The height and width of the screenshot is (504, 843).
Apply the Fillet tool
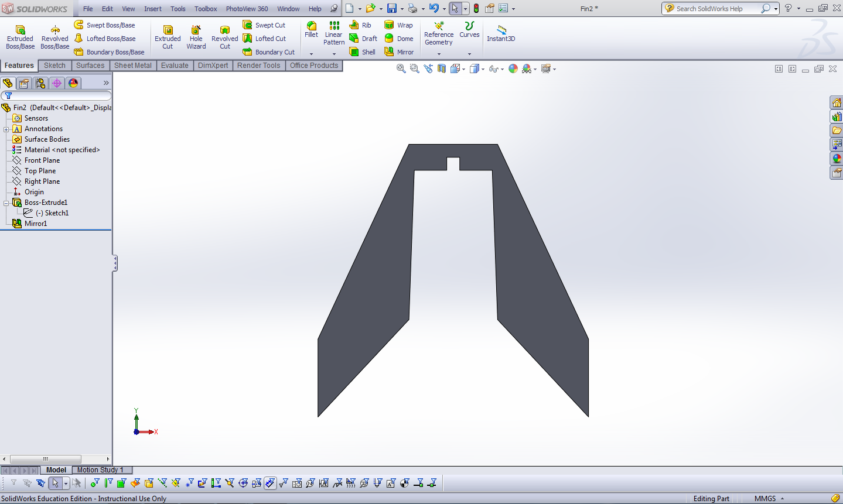pos(312,30)
